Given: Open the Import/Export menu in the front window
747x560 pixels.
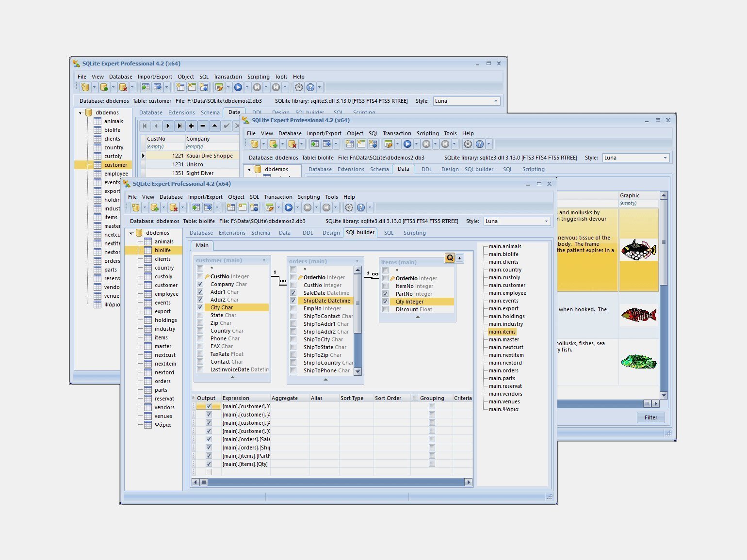Looking at the screenshot, I should (205, 197).
